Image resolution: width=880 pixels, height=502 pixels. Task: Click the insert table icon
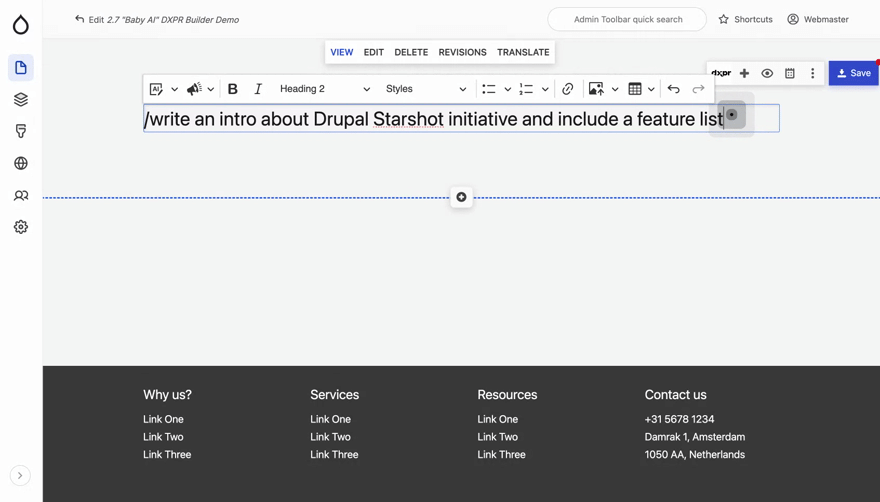(635, 89)
